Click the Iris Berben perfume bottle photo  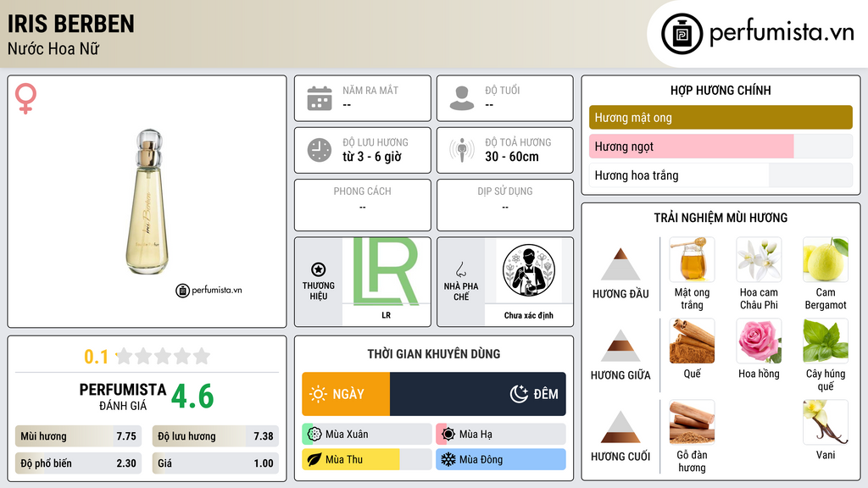pyautogui.click(x=147, y=202)
